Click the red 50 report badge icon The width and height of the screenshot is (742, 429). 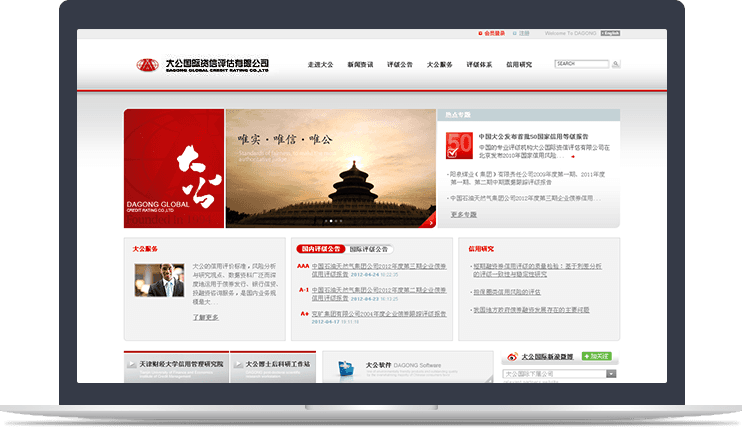tap(458, 147)
